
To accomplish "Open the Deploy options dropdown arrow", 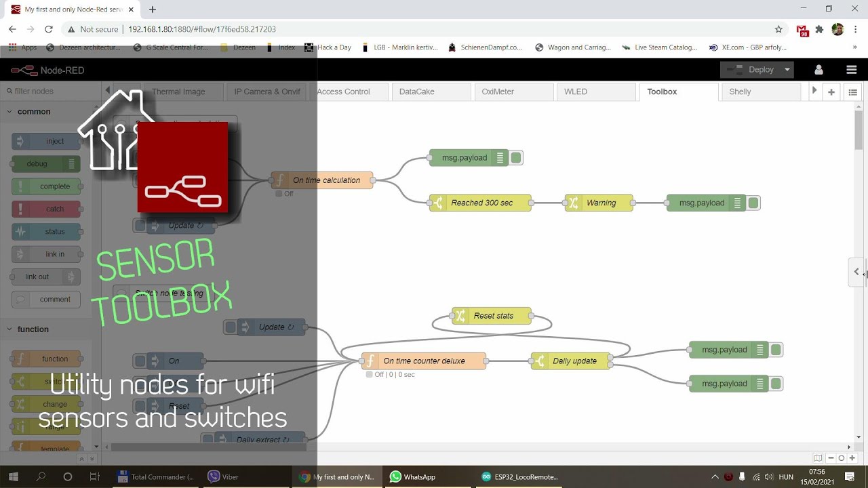I will coord(787,70).
